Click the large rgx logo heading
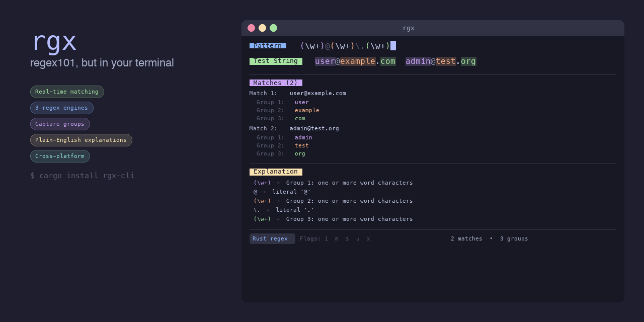644x322 pixels. tap(54, 42)
